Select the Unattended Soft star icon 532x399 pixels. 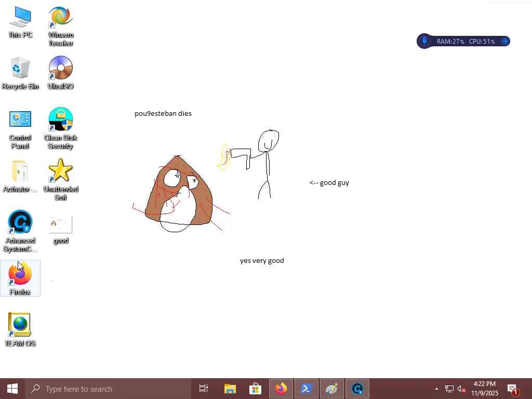(60, 180)
